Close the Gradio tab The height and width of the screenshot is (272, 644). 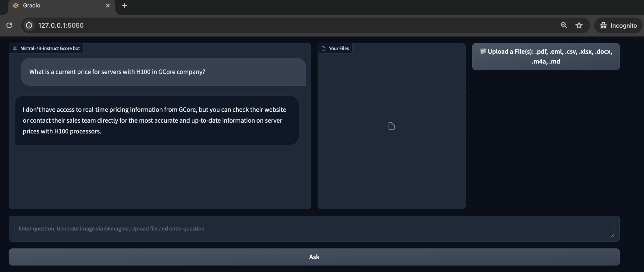pos(108,6)
